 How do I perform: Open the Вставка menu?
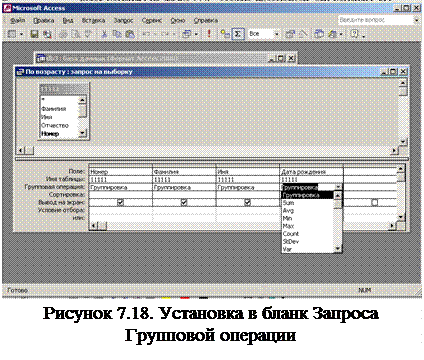[93, 20]
